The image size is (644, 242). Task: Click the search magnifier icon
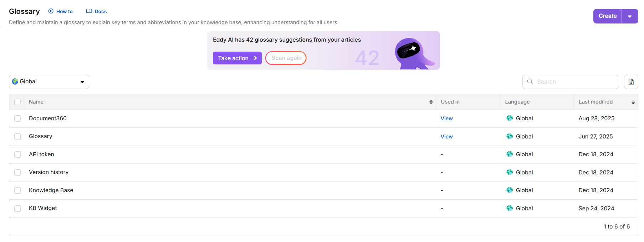[530, 81]
